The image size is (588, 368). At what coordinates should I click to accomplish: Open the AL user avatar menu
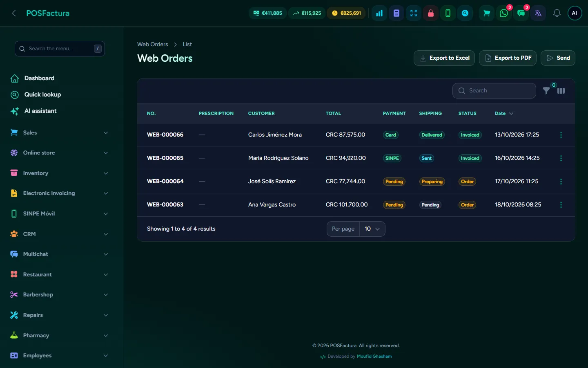pyautogui.click(x=575, y=13)
